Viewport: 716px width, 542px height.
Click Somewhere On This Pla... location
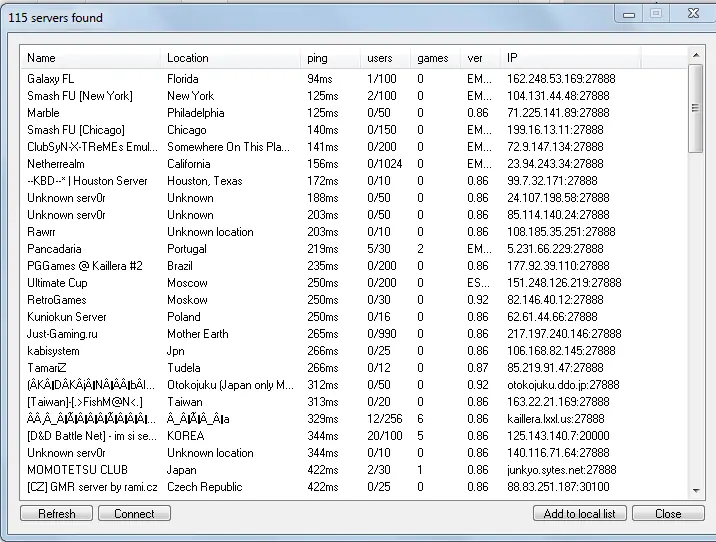click(228, 147)
